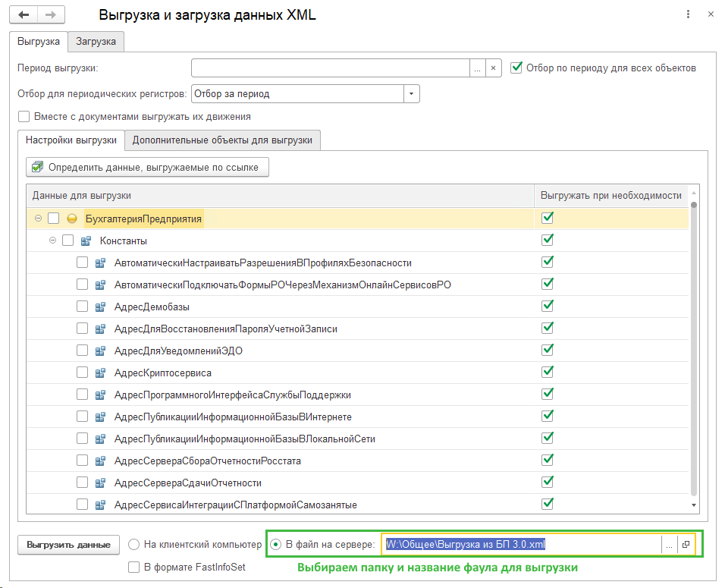The width and height of the screenshot is (725, 588).
Task: Click the icon beside АвтоматическиНастраиватьРазрешенияВПрофиляхБезопасности
Action: pyautogui.click(x=100, y=263)
